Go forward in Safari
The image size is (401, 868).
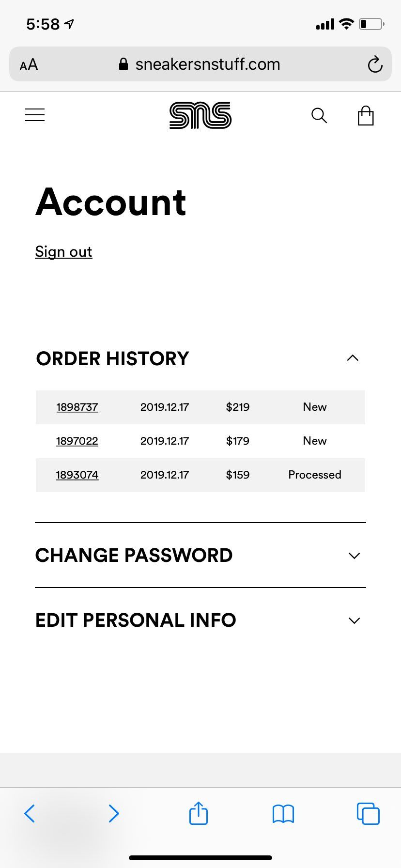tap(114, 813)
